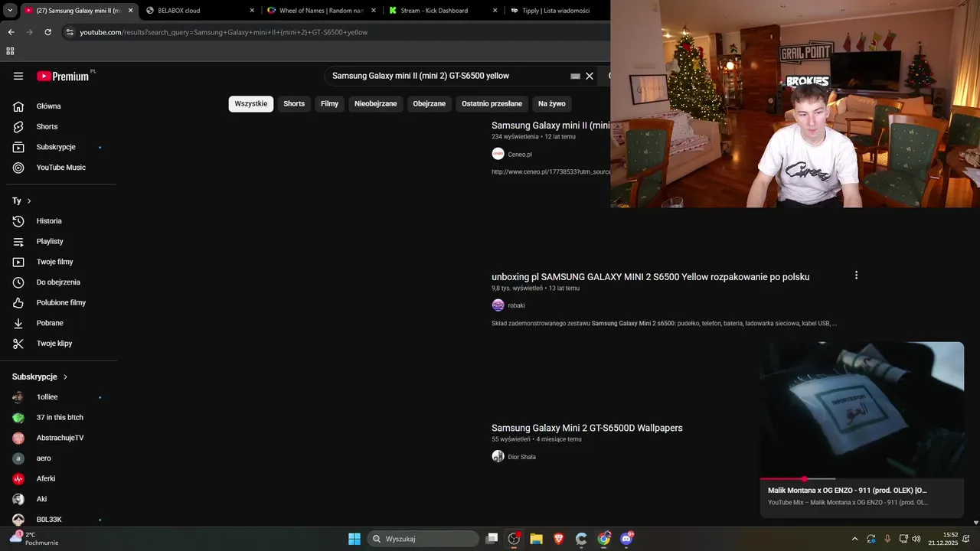The image size is (980, 551).
Task: Select the Obejrzane filter chip
Action: (x=430, y=104)
